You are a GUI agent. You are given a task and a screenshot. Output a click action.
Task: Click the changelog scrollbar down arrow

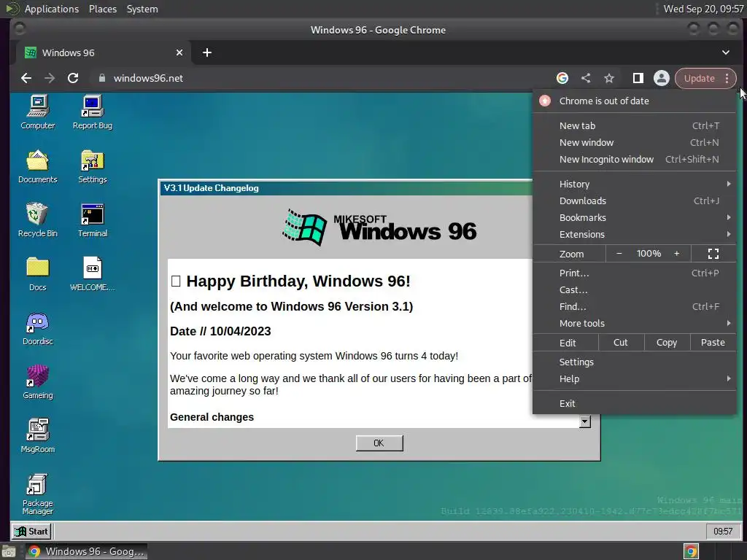(585, 421)
